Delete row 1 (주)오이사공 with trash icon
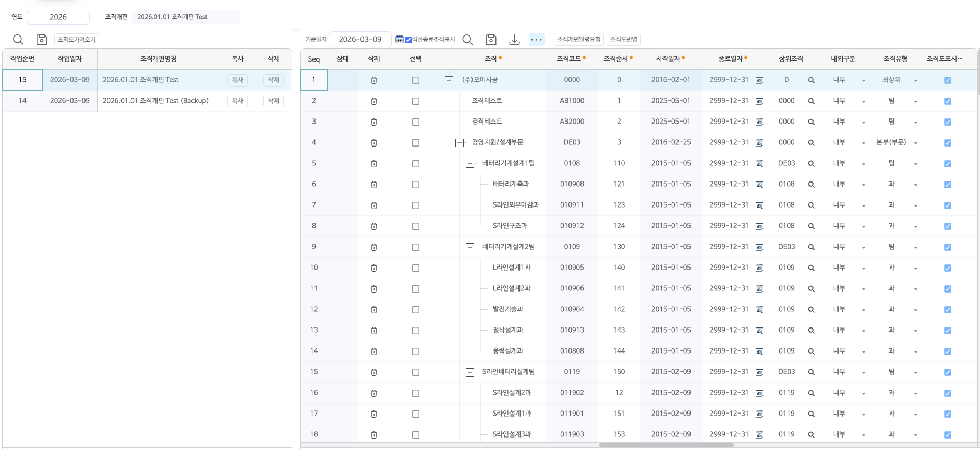 [x=374, y=80]
